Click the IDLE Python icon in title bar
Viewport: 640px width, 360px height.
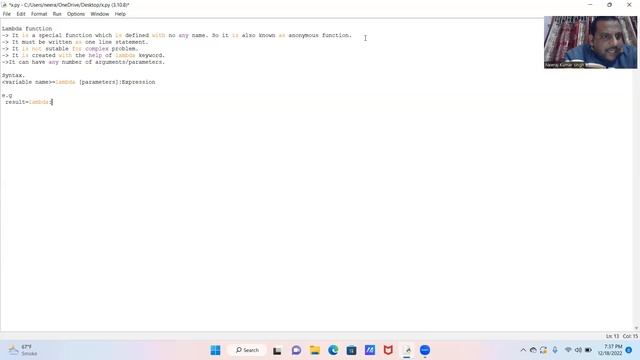coord(4,5)
